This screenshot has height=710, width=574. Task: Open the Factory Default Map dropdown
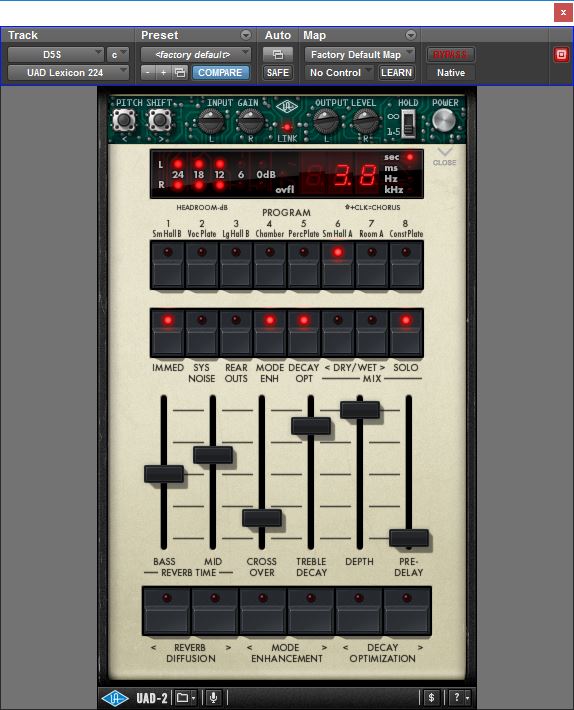coord(359,55)
